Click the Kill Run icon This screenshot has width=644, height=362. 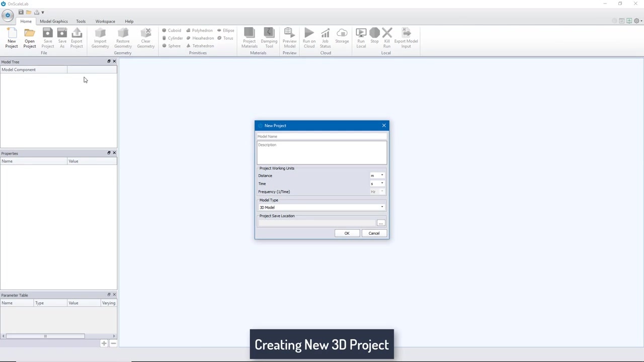[386, 38]
